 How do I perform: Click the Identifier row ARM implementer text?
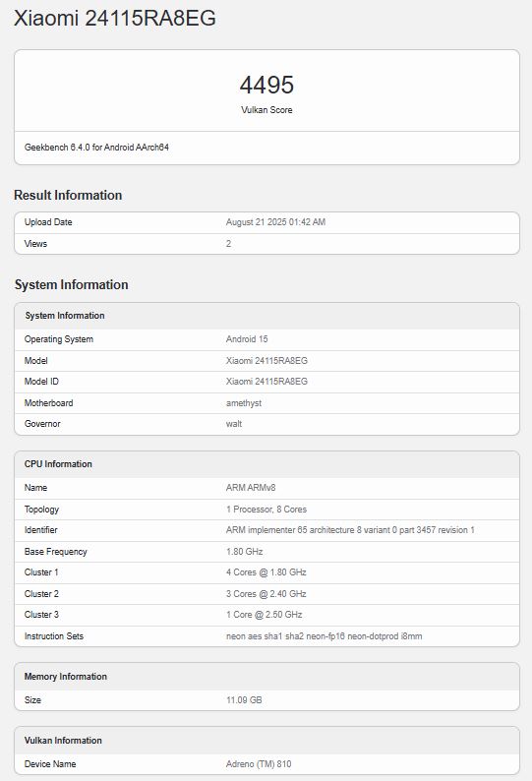(x=350, y=530)
